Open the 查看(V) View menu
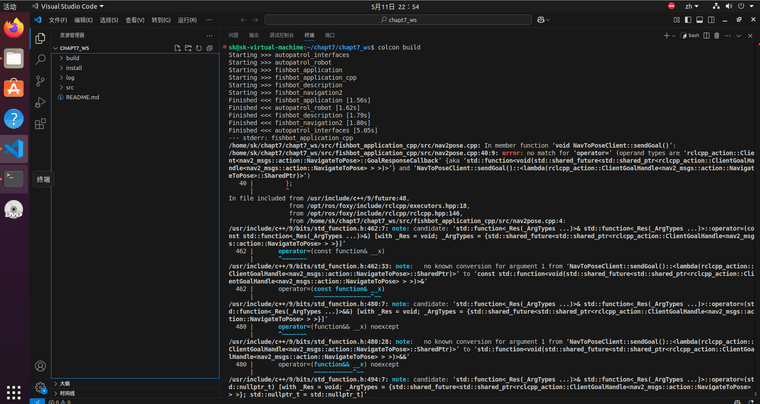 click(135, 20)
